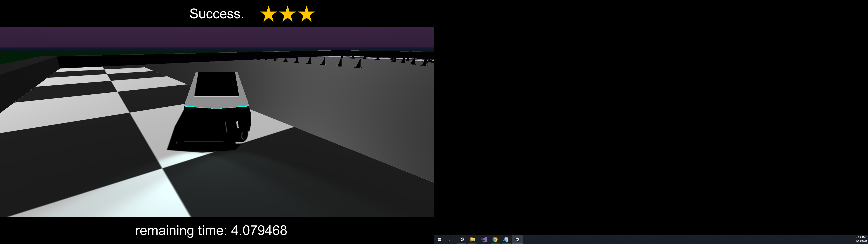Open the Windows Start menu

click(x=439, y=240)
